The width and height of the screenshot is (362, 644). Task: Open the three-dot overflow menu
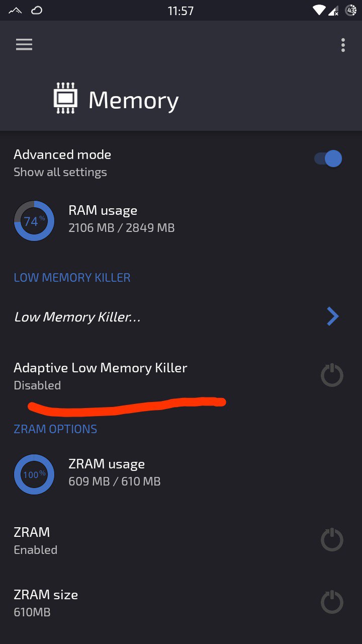[343, 45]
